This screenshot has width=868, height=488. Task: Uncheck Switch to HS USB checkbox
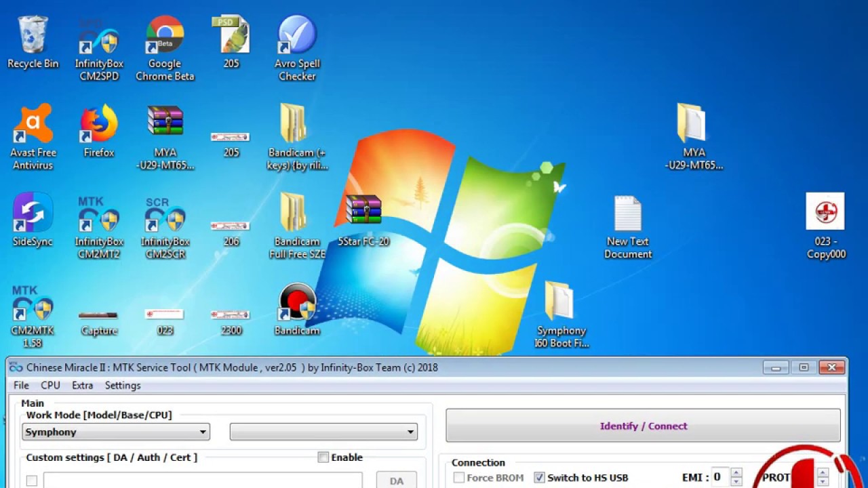[539, 478]
